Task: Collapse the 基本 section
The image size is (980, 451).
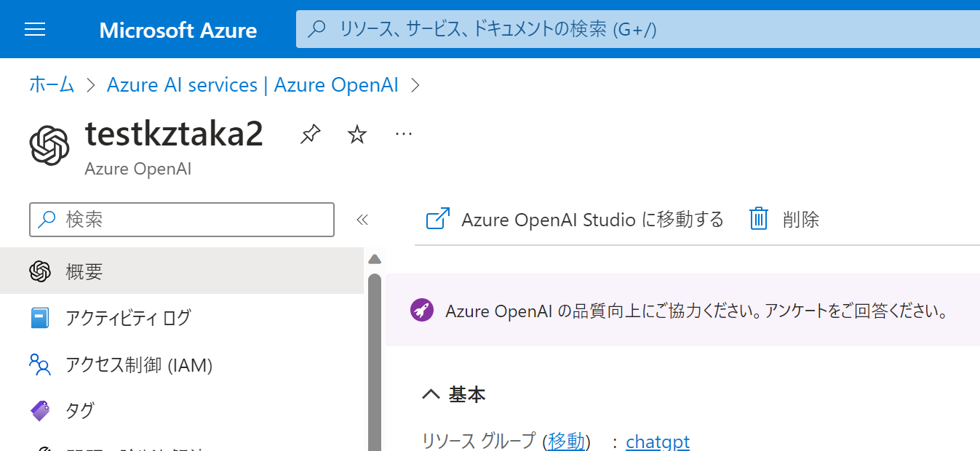Action: click(431, 394)
